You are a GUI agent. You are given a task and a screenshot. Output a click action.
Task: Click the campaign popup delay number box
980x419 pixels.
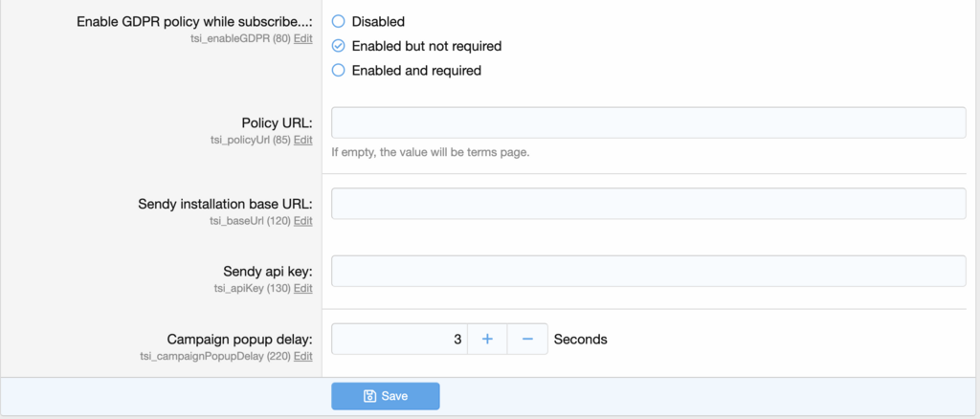click(399, 339)
